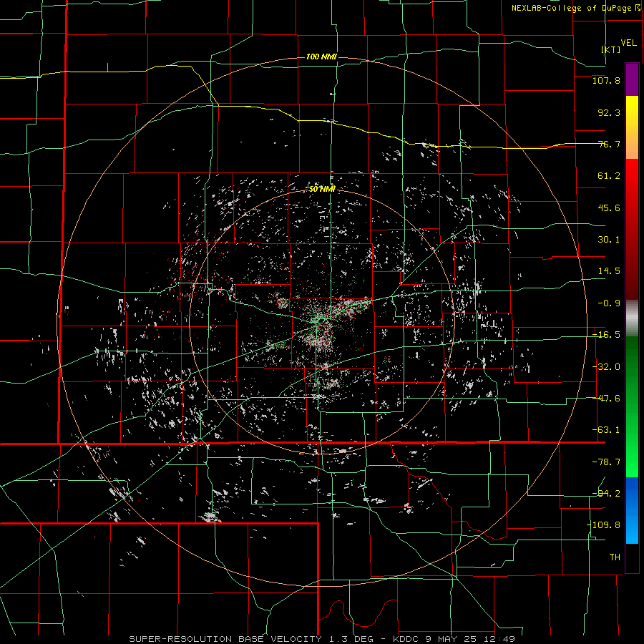Select the -47.6 velocity scale value

(606, 399)
